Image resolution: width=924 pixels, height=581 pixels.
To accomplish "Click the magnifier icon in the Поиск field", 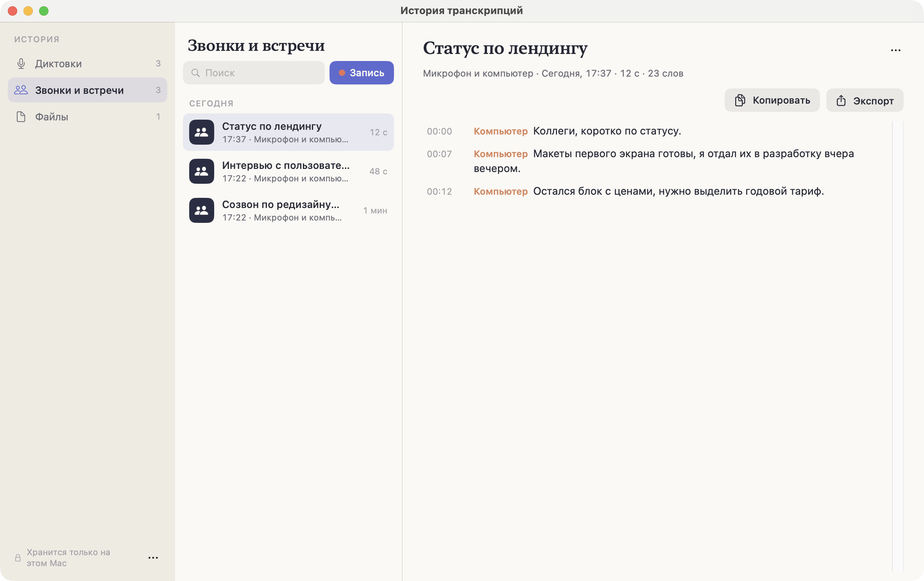I will pyautogui.click(x=195, y=73).
